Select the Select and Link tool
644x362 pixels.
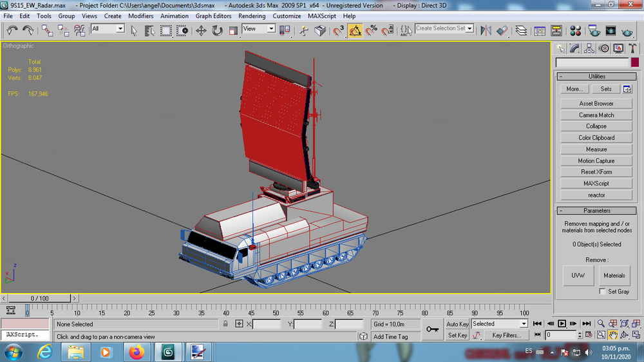(47, 30)
